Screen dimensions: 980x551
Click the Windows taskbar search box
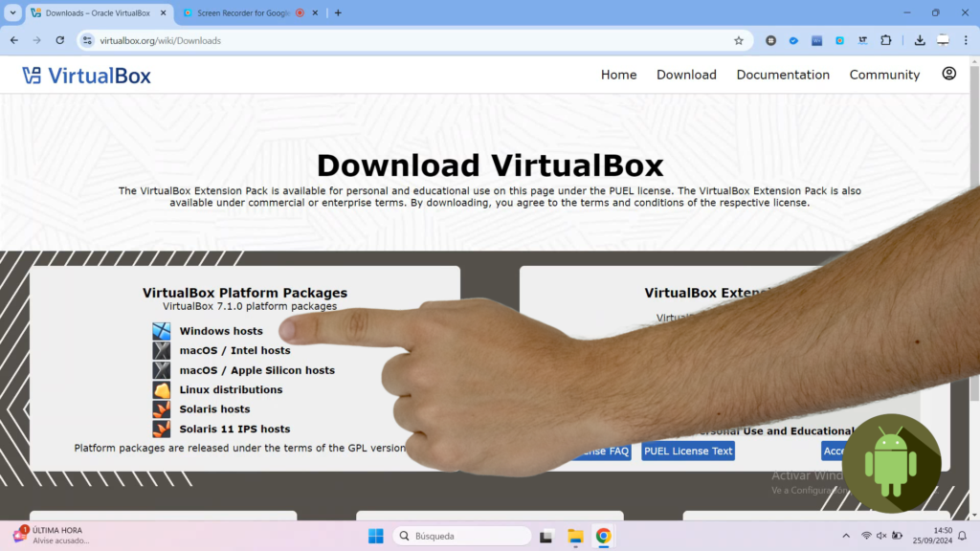462,536
